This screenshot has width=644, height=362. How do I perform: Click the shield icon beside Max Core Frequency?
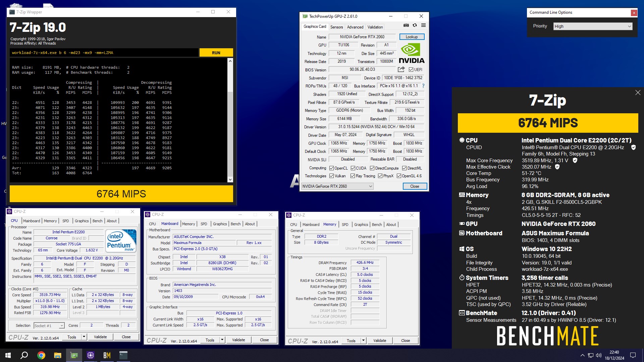(575, 161)
